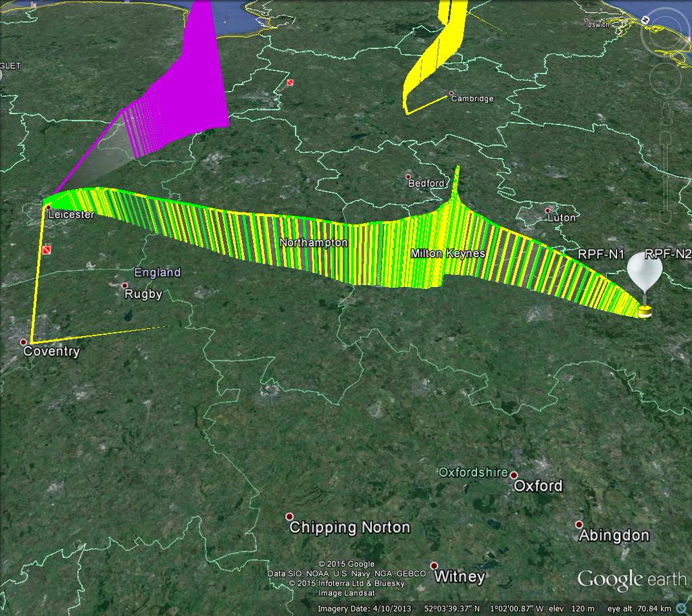This screenshot has height=616, width=692.
Task: Click the yellow payload marker under balloon
Action: (645, 311)
